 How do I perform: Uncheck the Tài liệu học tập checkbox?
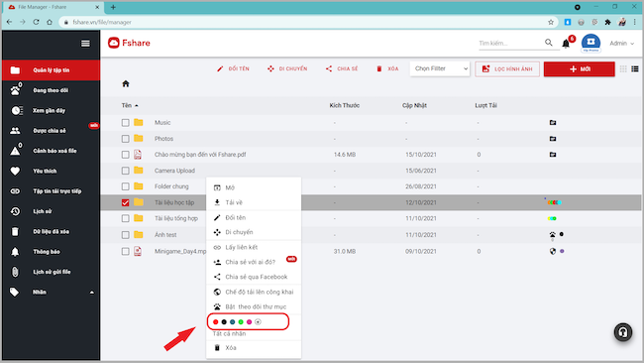coord(125,202)
